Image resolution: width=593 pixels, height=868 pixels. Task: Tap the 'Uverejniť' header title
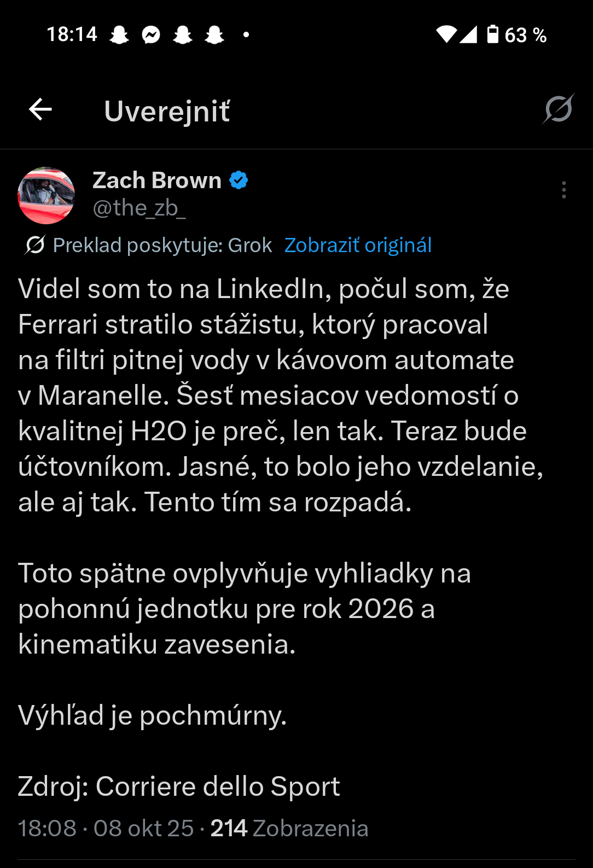[167, 111]
